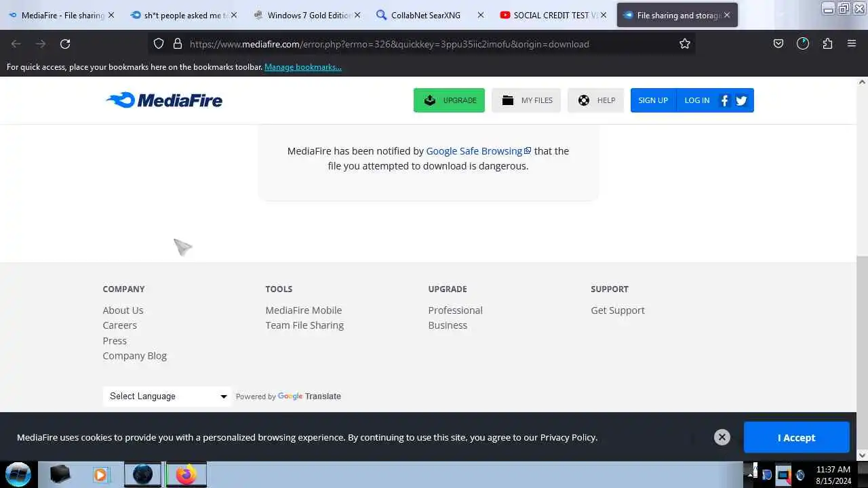This screenshot has width=868, height=488.
Task: Click the MediaFire logo
Action: (164, 100)
